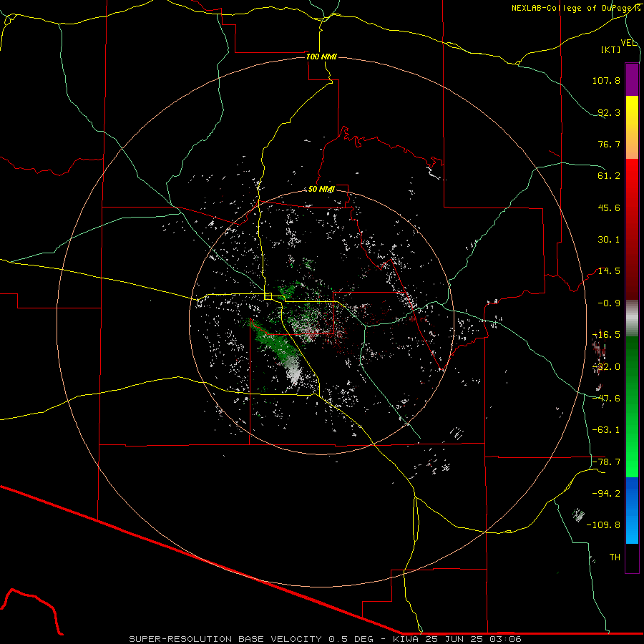Viewport: 644px width, 644px height.
Task: Click the [KT] units label
Action: [611, 49]
